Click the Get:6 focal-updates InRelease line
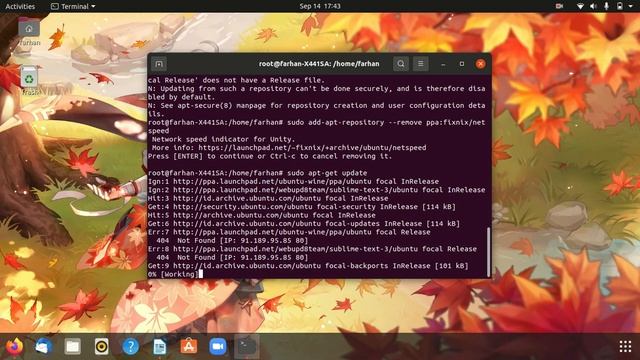The height and width of the screenshot is (360, 640). coord(304,224)
